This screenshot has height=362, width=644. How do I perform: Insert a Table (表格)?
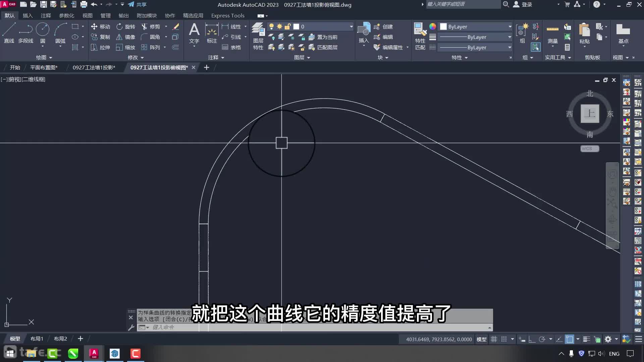click(x=231, y=47)
